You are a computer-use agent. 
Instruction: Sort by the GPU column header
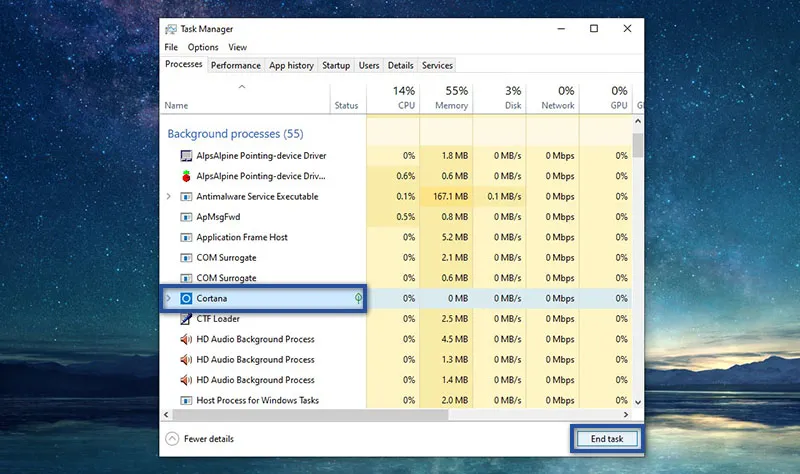pos(606,98)
